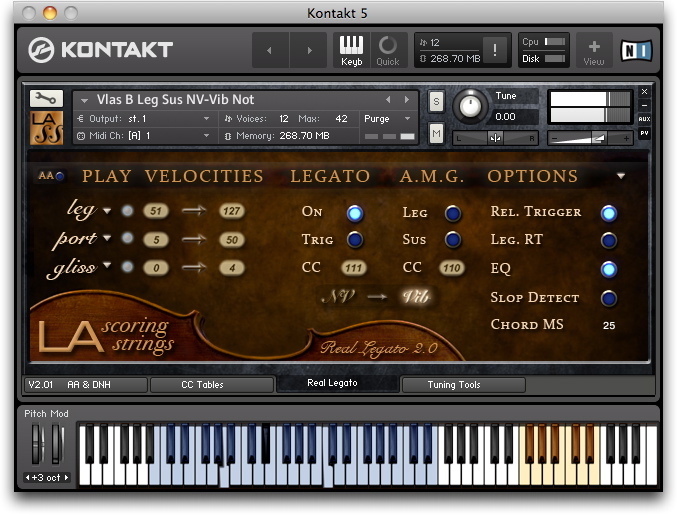677x515 pixels.
Task: Select the Real Legato tab
Action: 337,383
